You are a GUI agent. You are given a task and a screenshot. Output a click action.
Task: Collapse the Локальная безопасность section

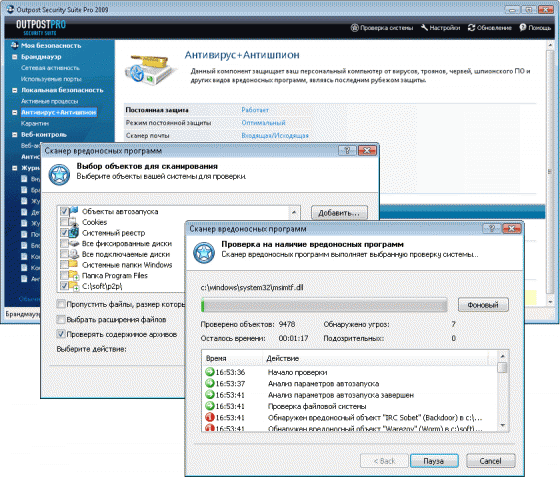click(x=15, y=90)
